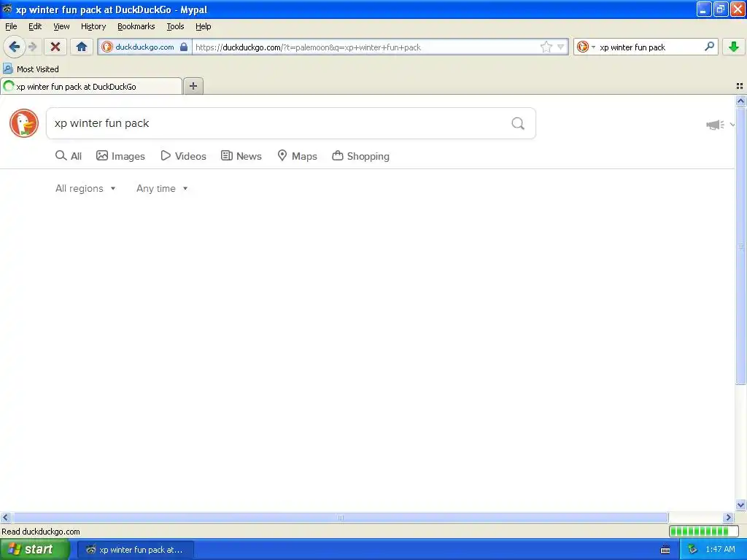Open the Tools menu
This screenshot has width=747, height=560.
pos(175,26)
